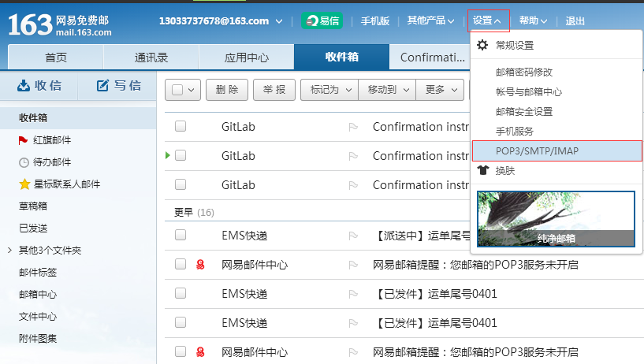
Task: Click the 退出 logout link
Action: tap(575, 20)
